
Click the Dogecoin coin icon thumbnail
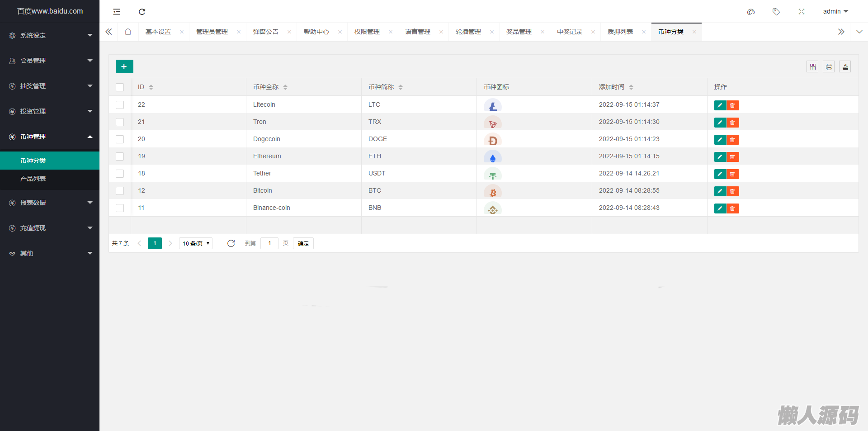493,141
